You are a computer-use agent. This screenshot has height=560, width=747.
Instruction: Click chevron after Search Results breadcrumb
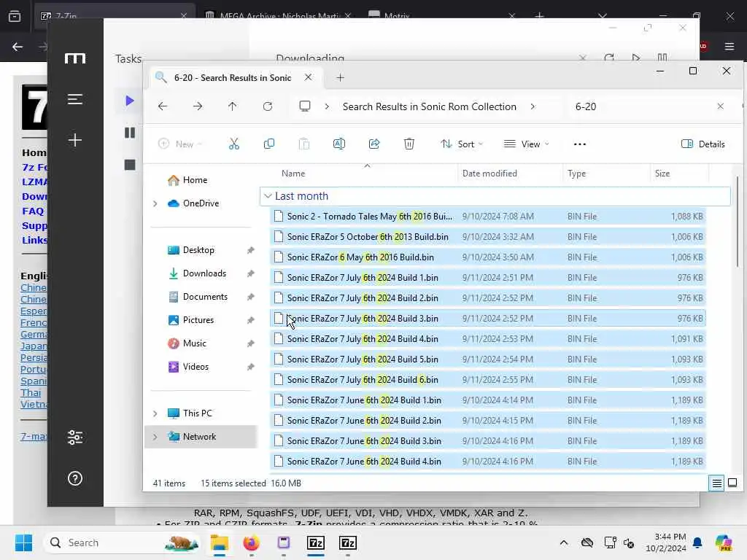533,106
